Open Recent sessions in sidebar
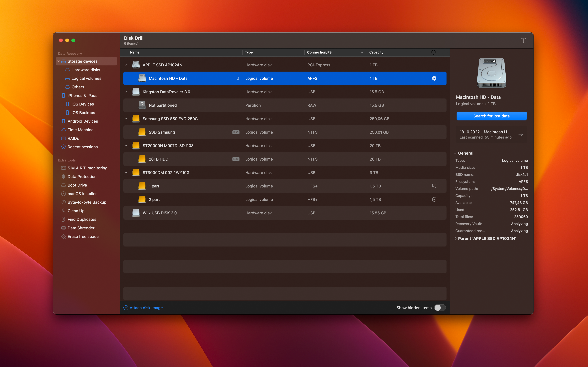The height and width of the screenshot is (367, 588). pos(82,147)
